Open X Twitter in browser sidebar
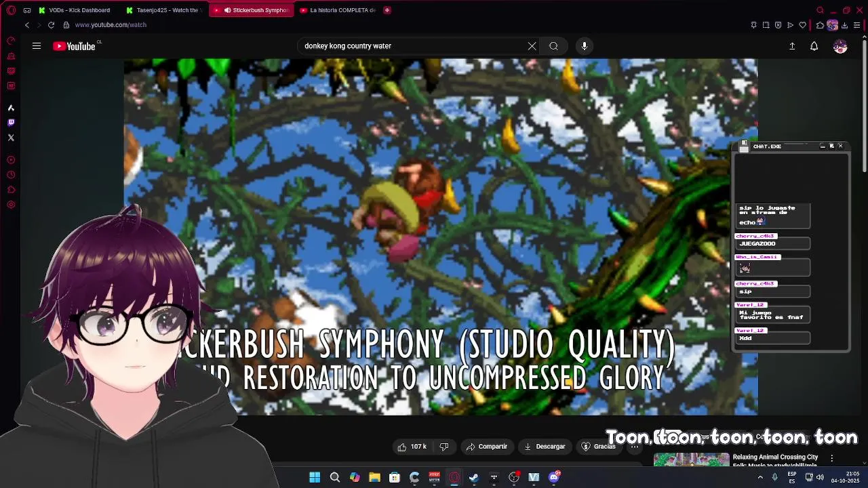 [11, 138]
